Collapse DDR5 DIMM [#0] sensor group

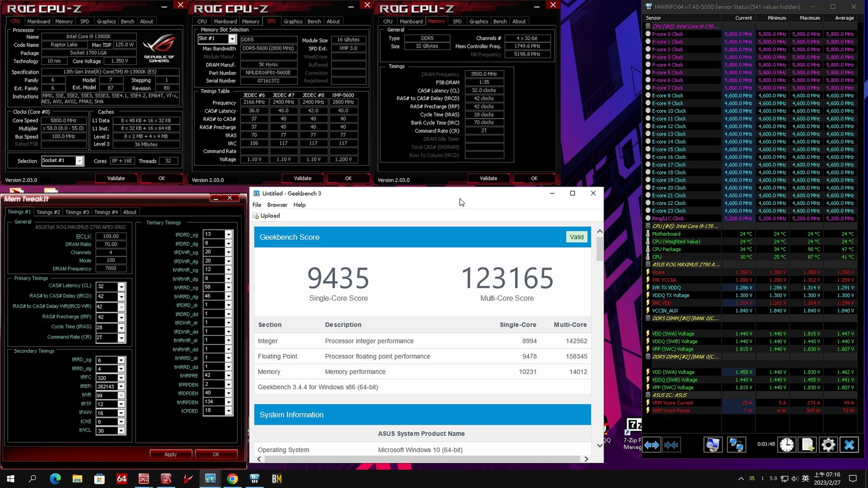(x=648, y=319)
